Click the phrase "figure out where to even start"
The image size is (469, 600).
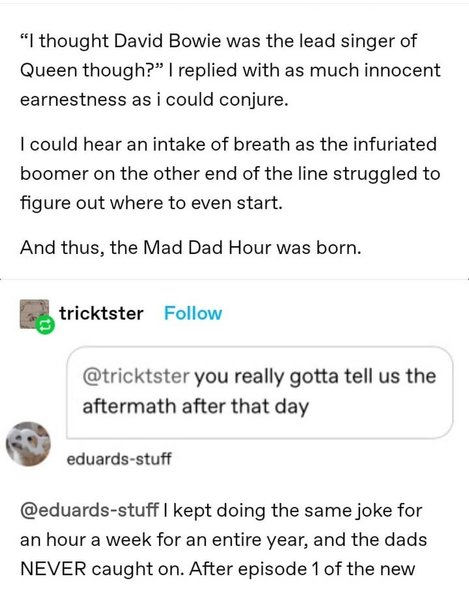(x=151, y=203)
